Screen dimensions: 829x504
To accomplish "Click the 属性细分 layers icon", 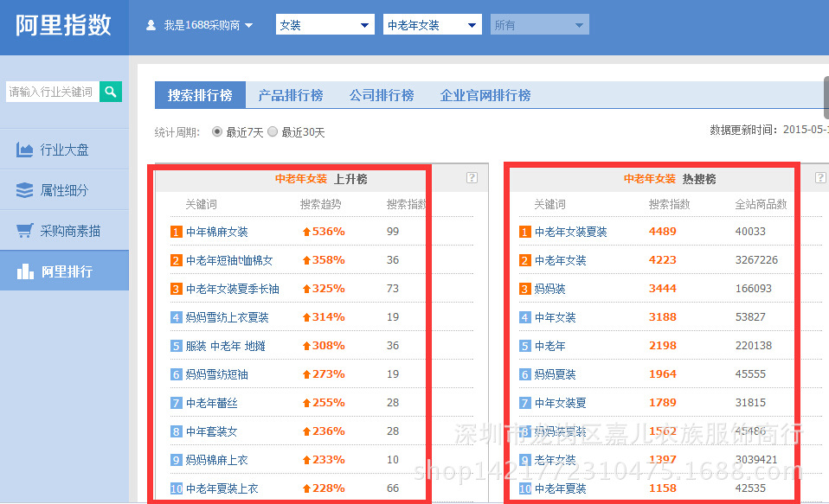I will pyautogui.click(x=24, y=190).
